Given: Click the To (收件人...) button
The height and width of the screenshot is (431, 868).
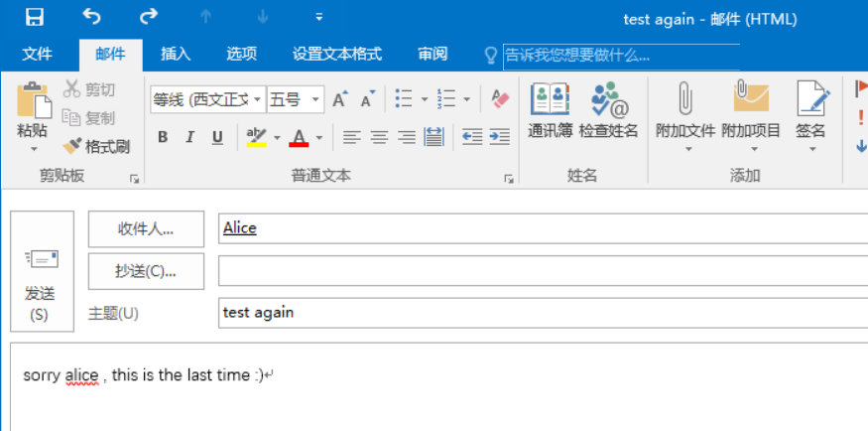Looking at the screenshot, I should tap(146, 228).
